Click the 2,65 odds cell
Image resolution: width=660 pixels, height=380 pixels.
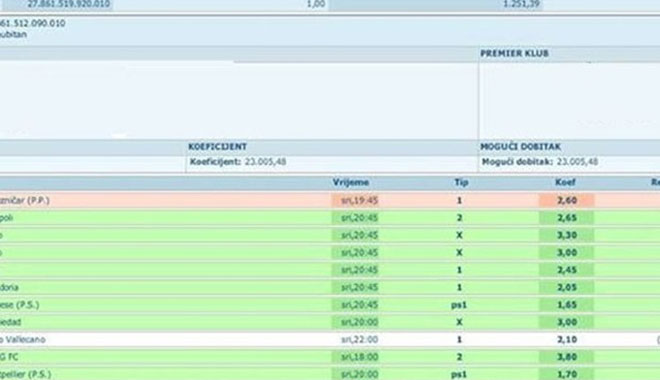(x=567, y=218)
